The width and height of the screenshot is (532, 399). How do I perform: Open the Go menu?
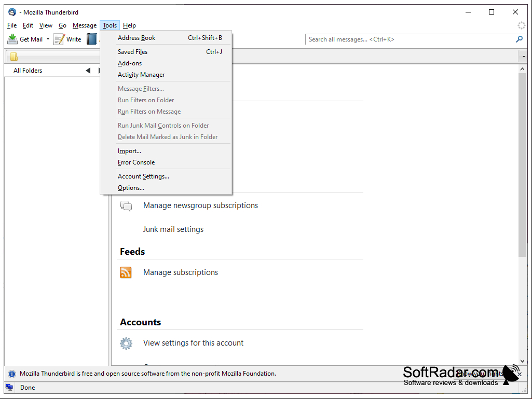click(62, 25)
